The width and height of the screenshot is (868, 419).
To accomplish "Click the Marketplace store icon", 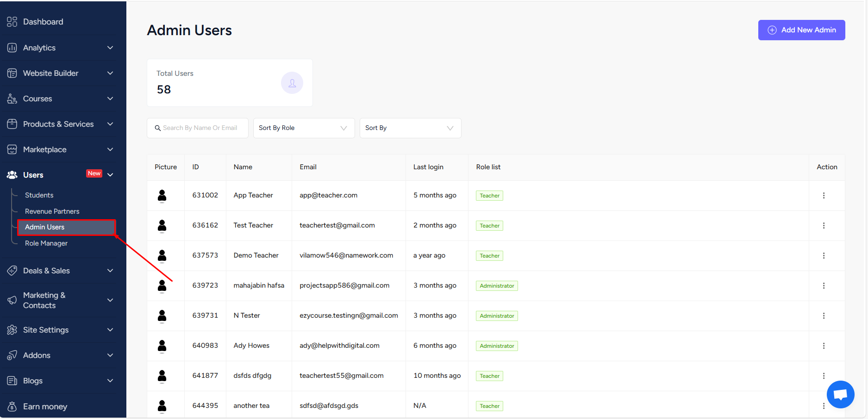I will 12,149.
